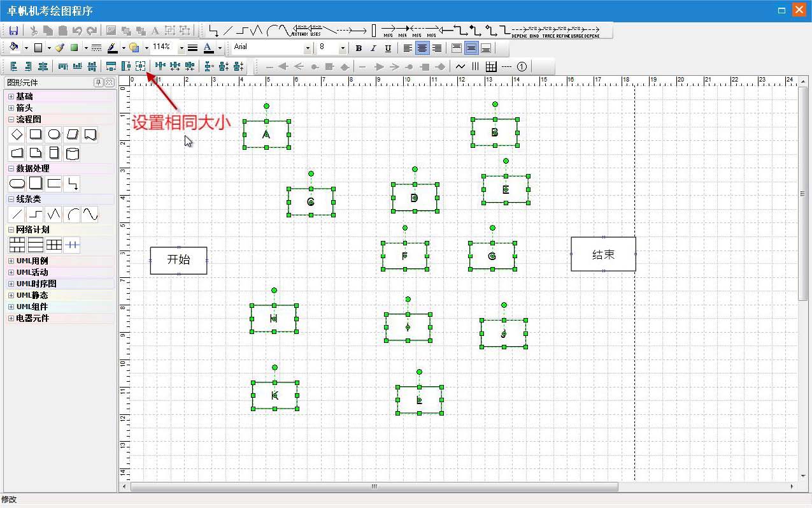The image size is (812, 508).
Task: Select the folded-corner note shape in flowchart palette
Action: [x=36, y=153]
